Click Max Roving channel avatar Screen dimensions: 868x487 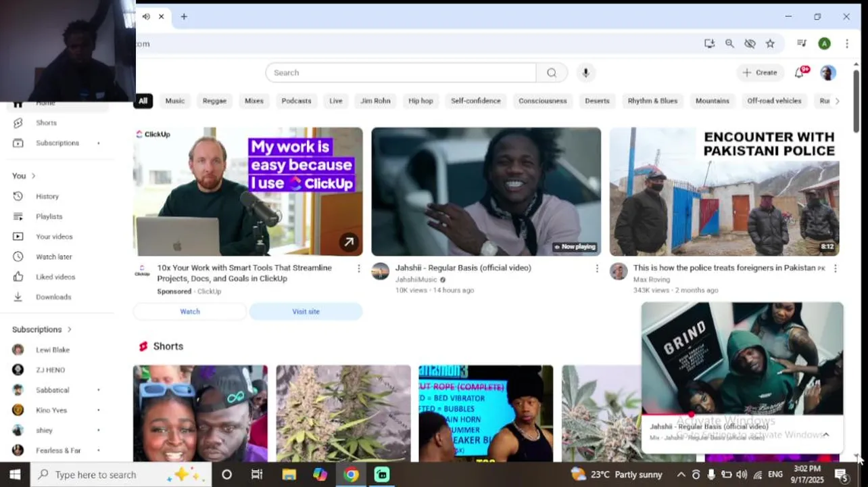[619, 271]
